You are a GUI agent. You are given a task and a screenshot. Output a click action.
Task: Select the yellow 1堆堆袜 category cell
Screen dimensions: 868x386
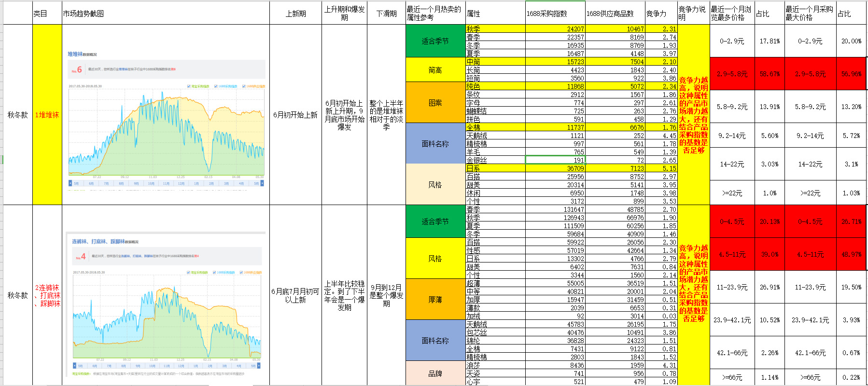coord(47,115)
